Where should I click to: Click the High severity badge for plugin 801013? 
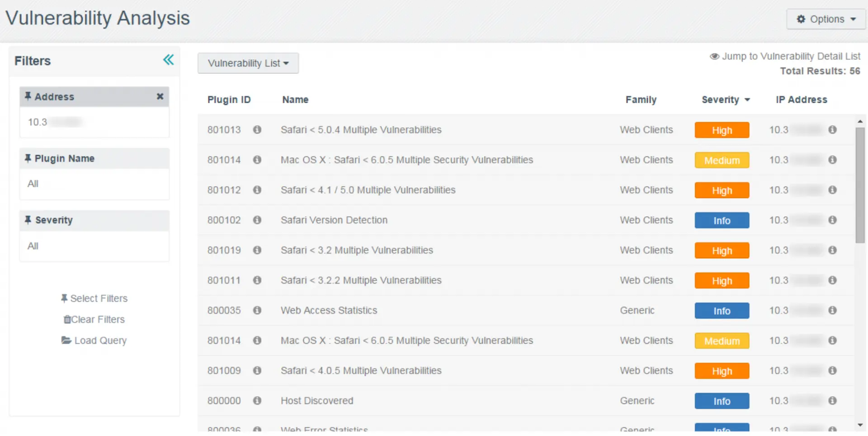point(722,130)
